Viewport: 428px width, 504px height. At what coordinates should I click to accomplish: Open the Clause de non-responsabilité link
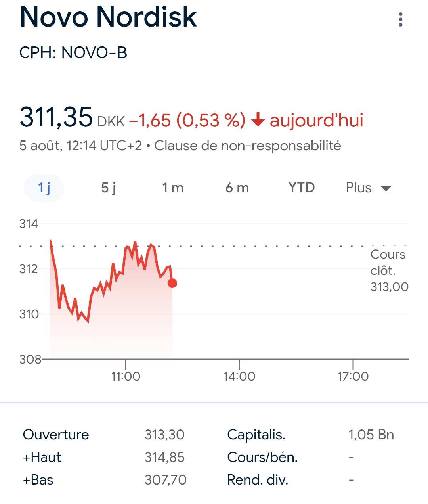coord(248,146)
